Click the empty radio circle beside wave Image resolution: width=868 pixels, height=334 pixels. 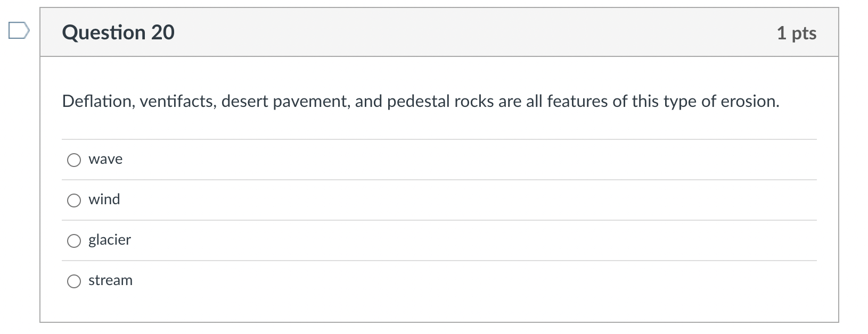[x=74, y=159]
